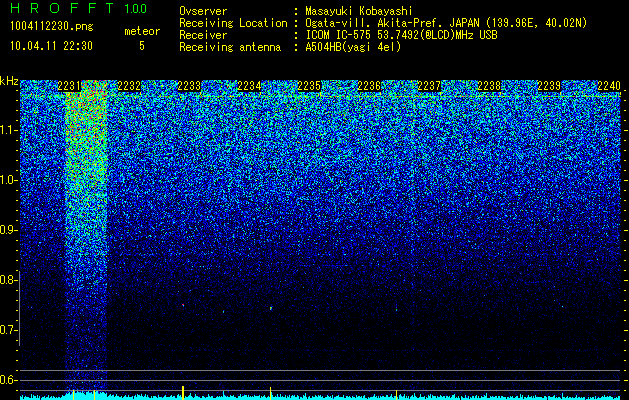Click the 2240 time marker
This screenshot has height=400, width=629.
[609, 86]
